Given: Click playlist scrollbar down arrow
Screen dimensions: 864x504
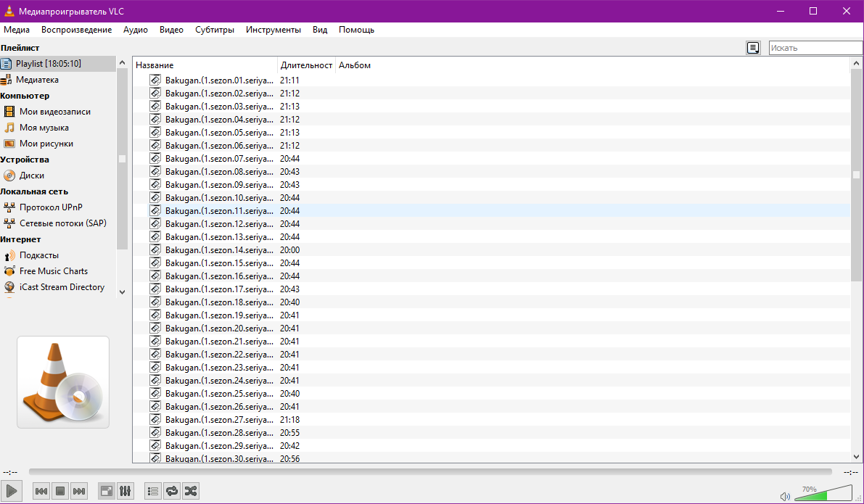Looking at the screenshot, I should [x=856, y=457].
